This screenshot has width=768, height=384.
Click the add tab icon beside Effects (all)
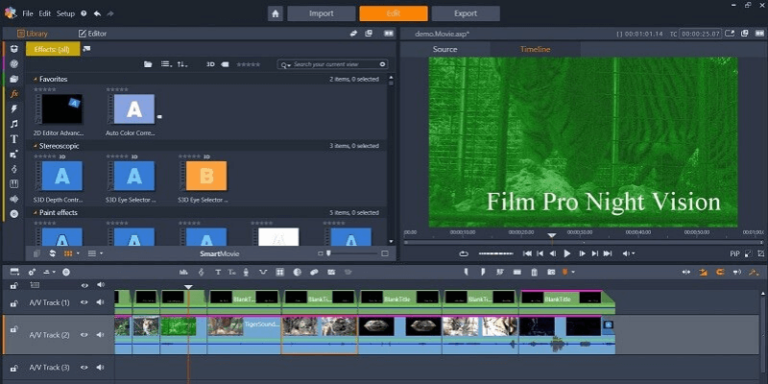[x=87, y=48]
